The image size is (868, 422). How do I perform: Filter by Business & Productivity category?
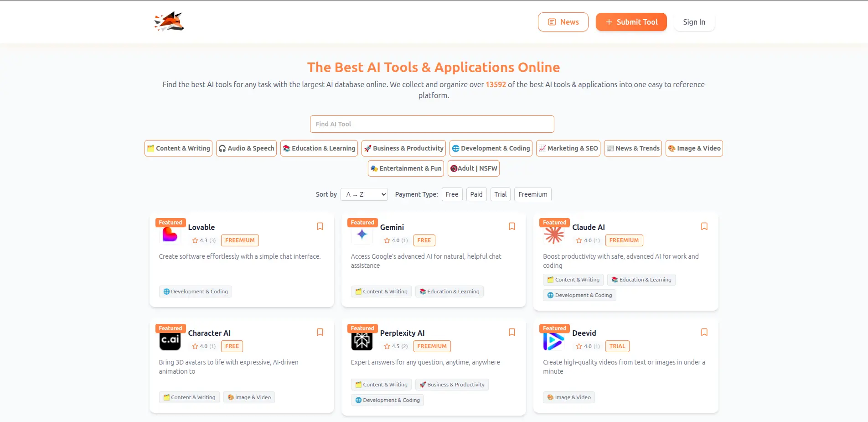[x=403, y=148]
